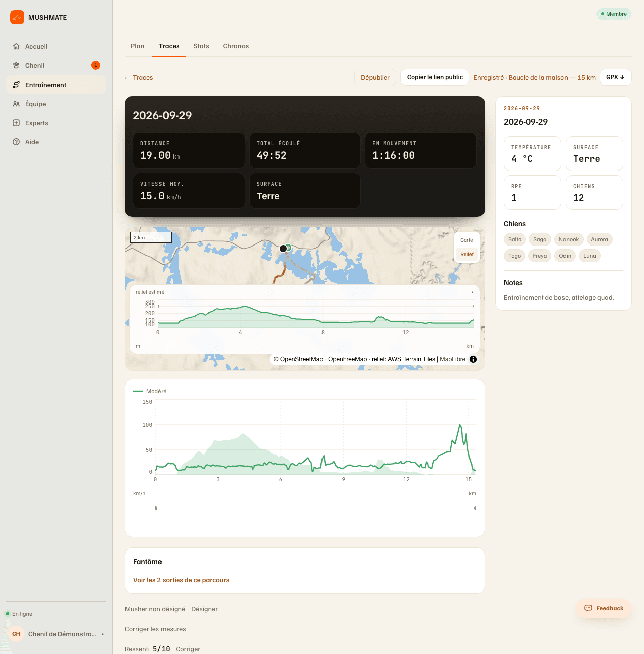Viewport: 644px width, 654px height.
Task: Click the speed chart right range handle
Action: [475, 508]
